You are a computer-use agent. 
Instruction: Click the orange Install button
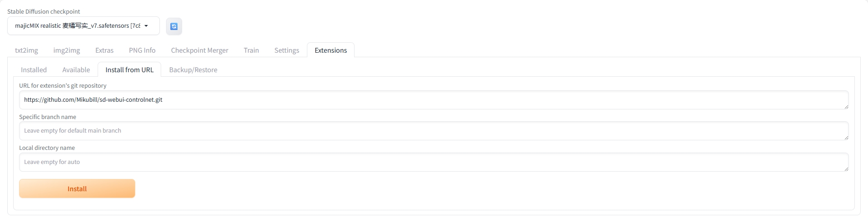click(x=77, y=188)
